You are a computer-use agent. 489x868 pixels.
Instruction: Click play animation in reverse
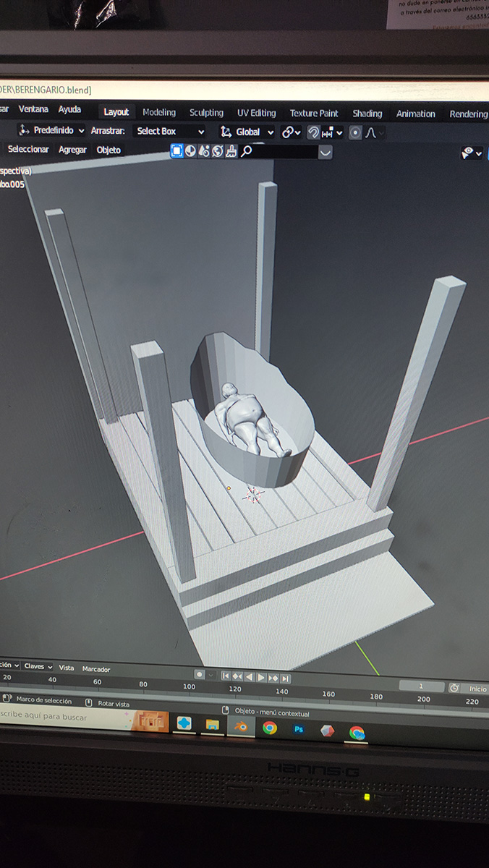pyautogui.click(x=250, y=677)
